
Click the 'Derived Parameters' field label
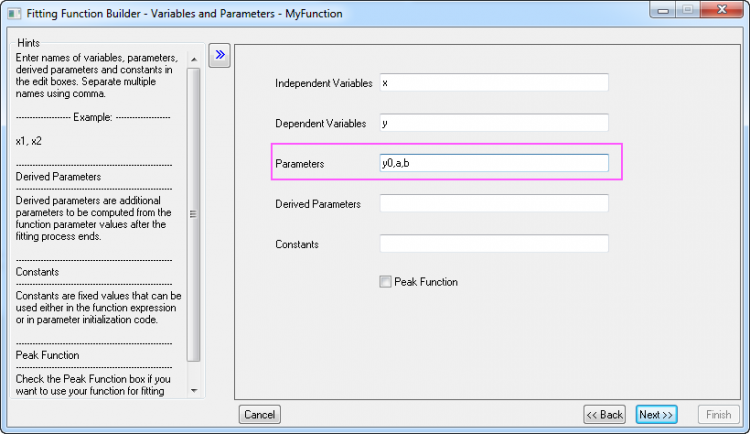[x=318, y=204]
